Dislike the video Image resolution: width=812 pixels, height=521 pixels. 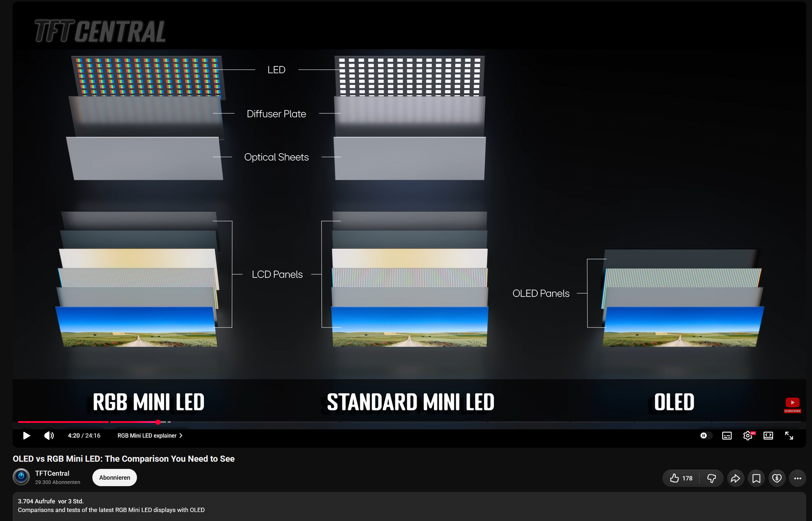[x=711, y=478]
